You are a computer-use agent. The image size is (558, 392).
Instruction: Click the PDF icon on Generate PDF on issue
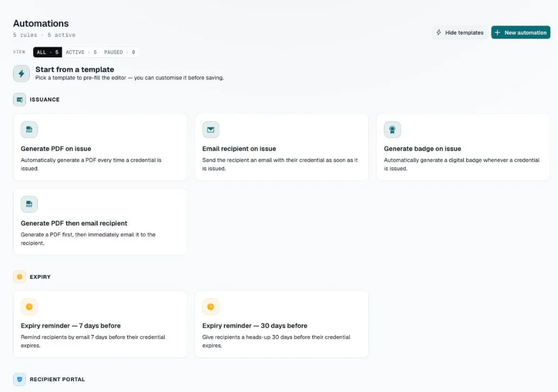[x=29, y=129]
